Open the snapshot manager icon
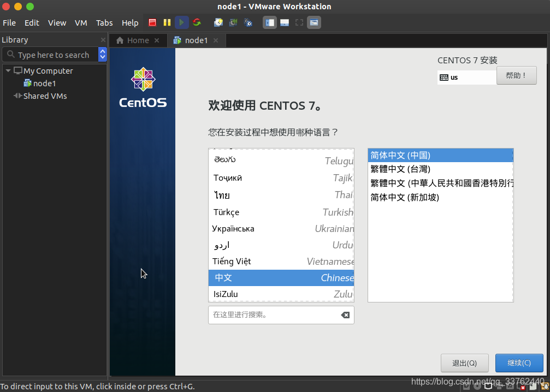 248,23
